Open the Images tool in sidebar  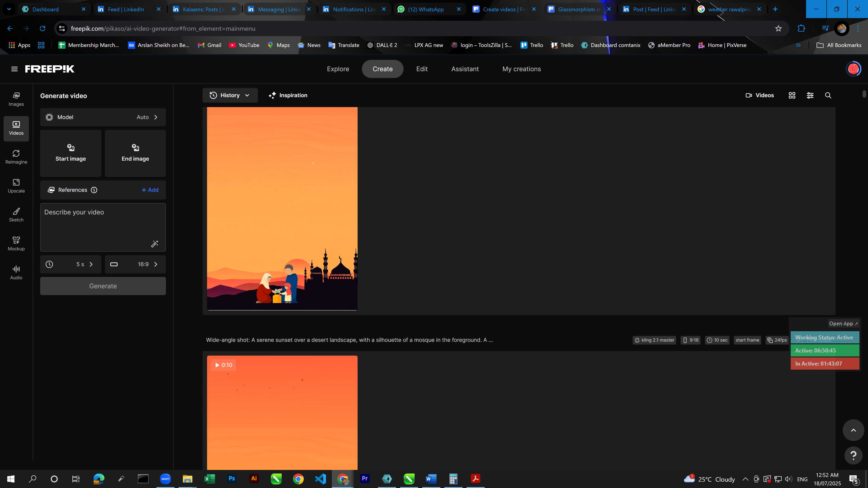point(16,99)
